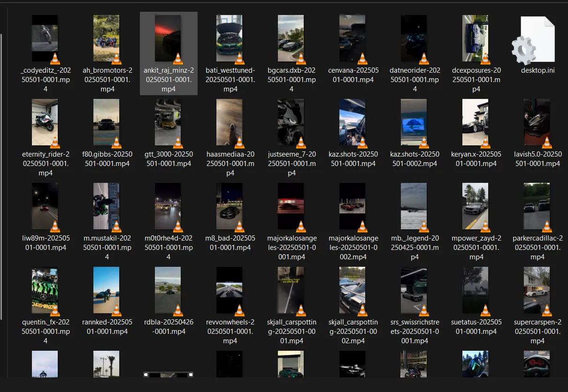Select the suetatus-20250501 foggy video
The image size is (568, 392).
(476, 290)
